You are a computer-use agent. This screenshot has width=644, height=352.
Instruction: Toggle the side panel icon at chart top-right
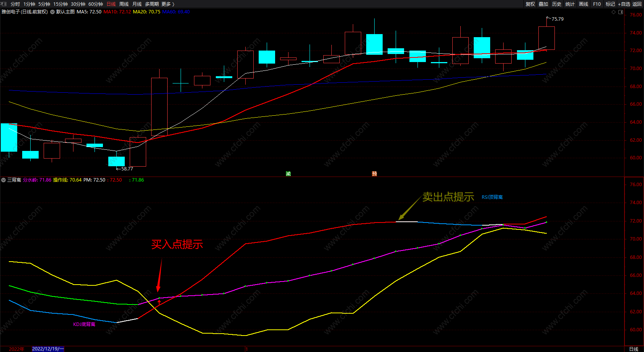point(621,12)
